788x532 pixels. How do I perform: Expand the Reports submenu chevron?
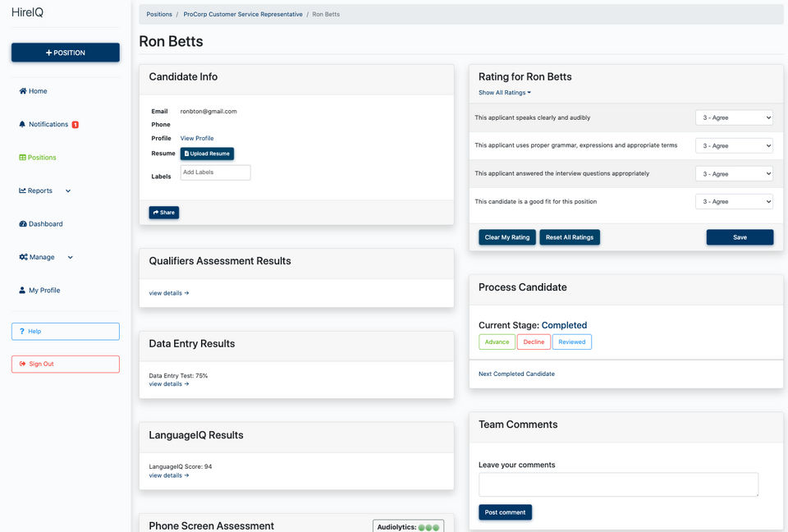(68, 191)
